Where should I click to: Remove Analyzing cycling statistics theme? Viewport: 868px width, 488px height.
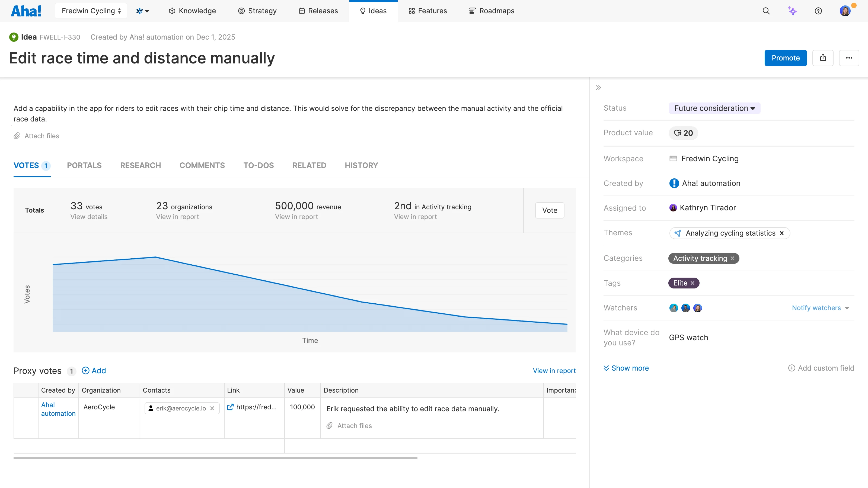[782, 233]
